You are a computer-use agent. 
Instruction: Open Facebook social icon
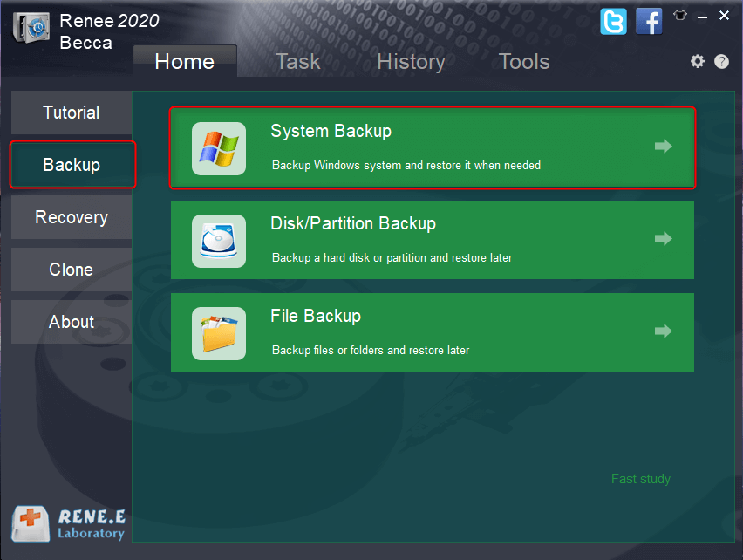coord(649,22)
